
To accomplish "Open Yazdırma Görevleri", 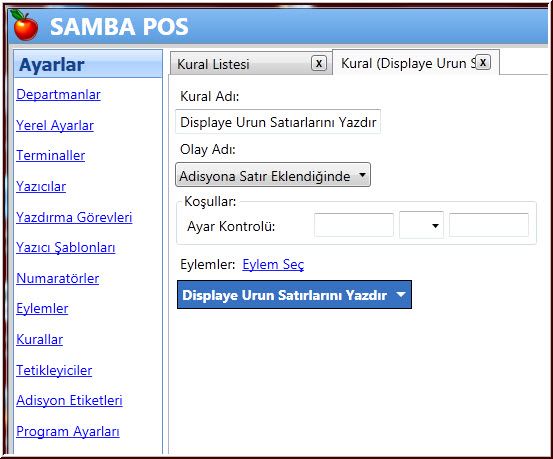I will point(74,217).
